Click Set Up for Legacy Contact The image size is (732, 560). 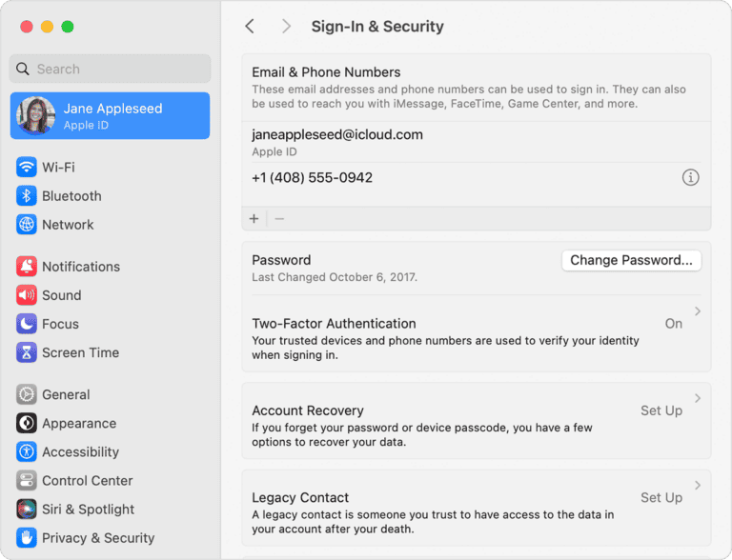pos(661,498)
